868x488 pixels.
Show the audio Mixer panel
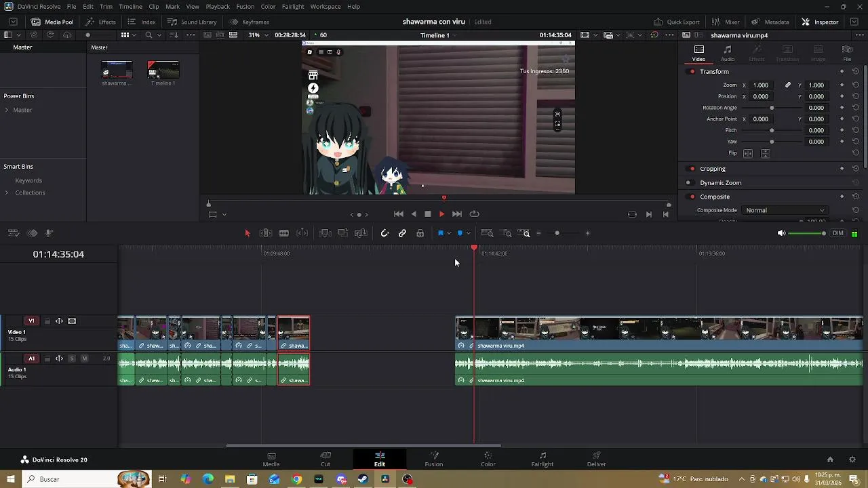pyautogui.click(x=726, y=22)
